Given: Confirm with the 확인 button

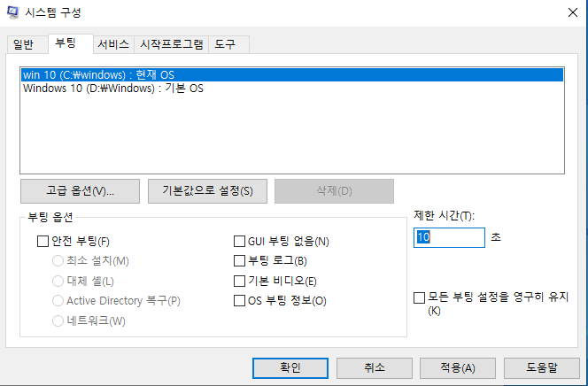Looking at the screenshot, I should point(290,368).
